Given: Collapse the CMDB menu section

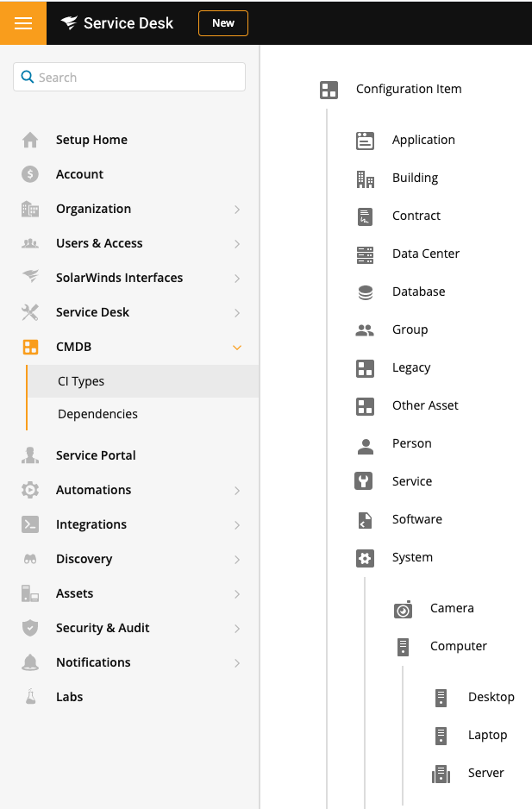Looking at the screenshot, I should pos(237,348).
